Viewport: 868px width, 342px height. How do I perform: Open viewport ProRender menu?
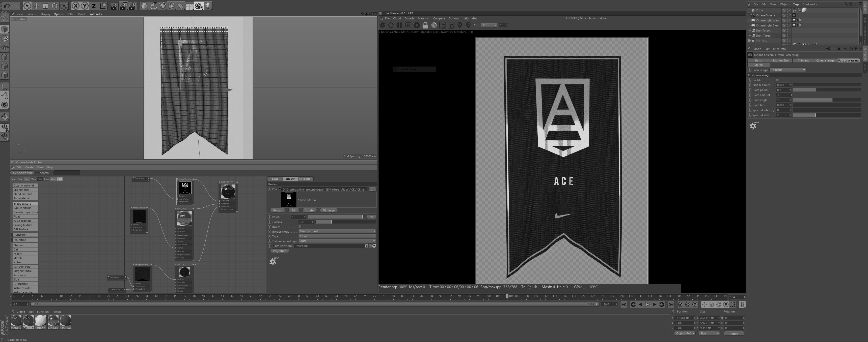(95, 14)
